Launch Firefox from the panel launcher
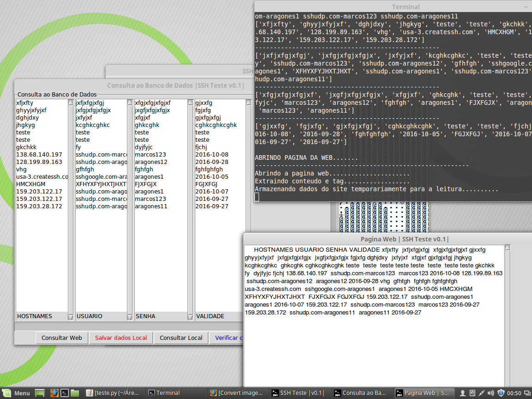 click(x=54, y=393)
